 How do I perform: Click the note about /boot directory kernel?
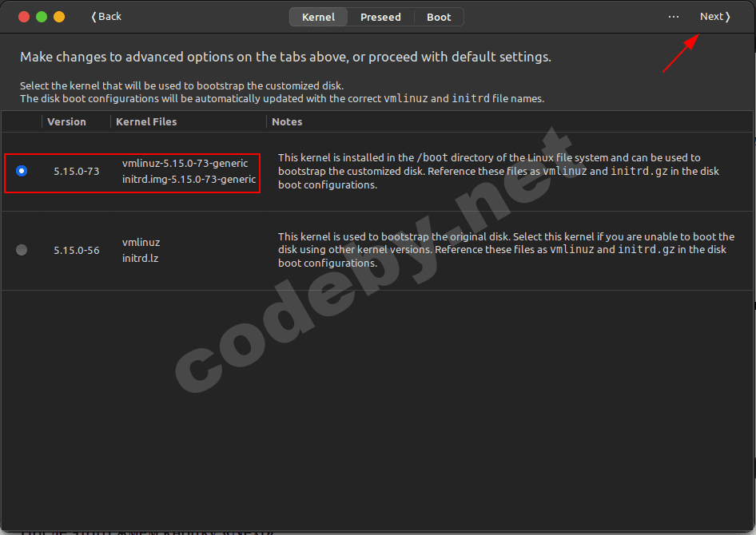[x=499, y=171]
